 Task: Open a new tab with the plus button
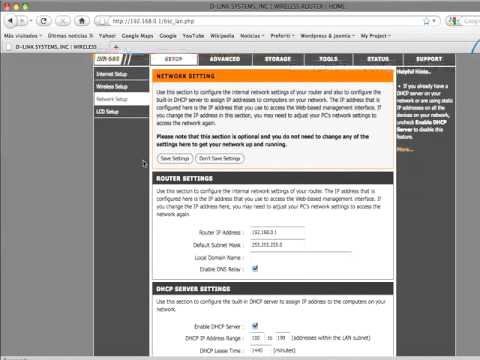[x=116, y=47]
